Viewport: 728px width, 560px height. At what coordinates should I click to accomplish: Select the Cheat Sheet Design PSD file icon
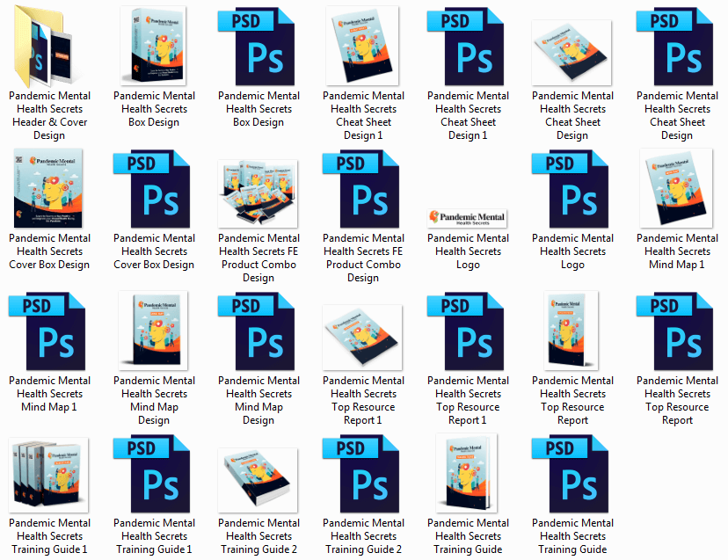(675, 46)
